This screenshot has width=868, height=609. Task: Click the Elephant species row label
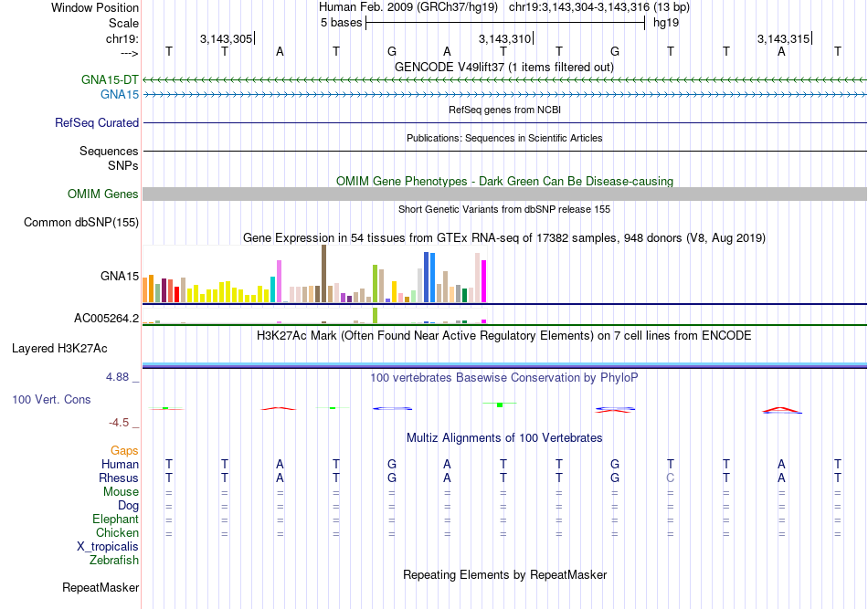115,519
